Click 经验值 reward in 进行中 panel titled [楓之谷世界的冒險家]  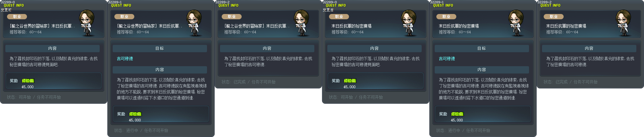pyautogui.click(x=135, y=114)
